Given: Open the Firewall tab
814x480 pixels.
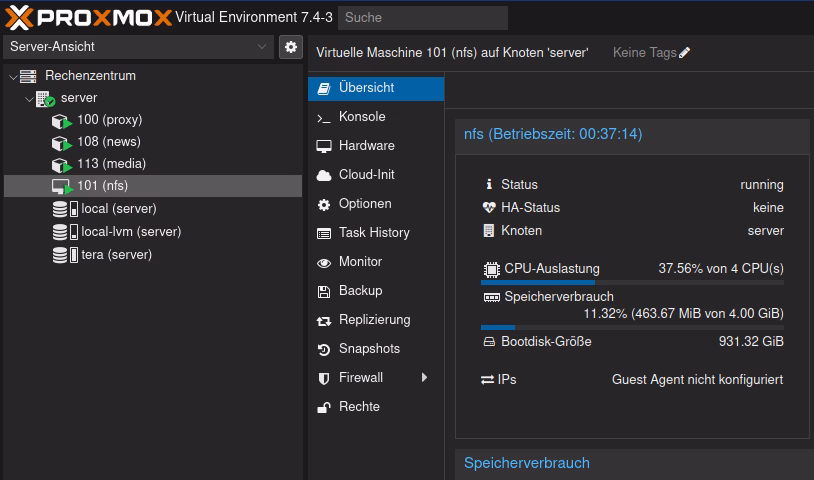Looking at the screenshot, I should [376, 378].
